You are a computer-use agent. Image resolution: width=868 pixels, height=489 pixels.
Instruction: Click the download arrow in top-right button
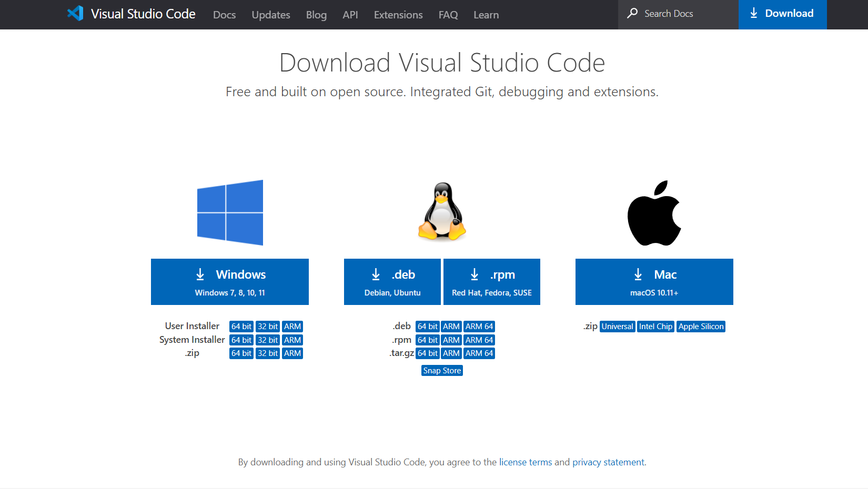(754, 14)
